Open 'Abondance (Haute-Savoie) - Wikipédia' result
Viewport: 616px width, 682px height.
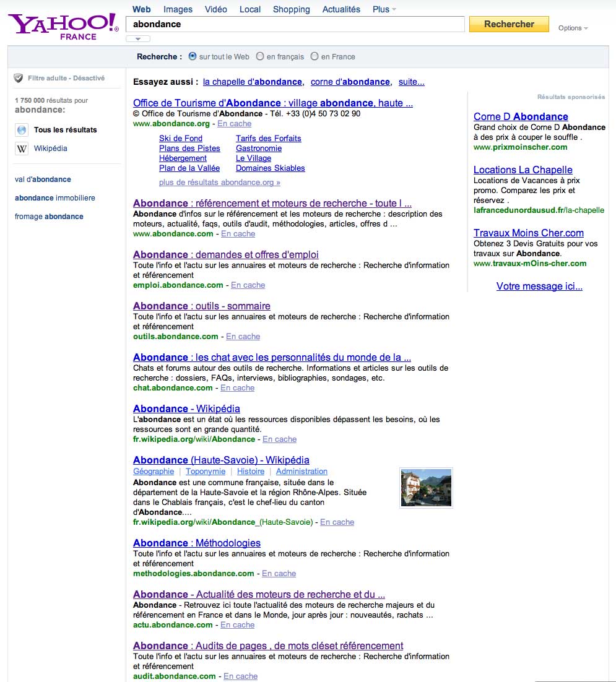point(221,460)
